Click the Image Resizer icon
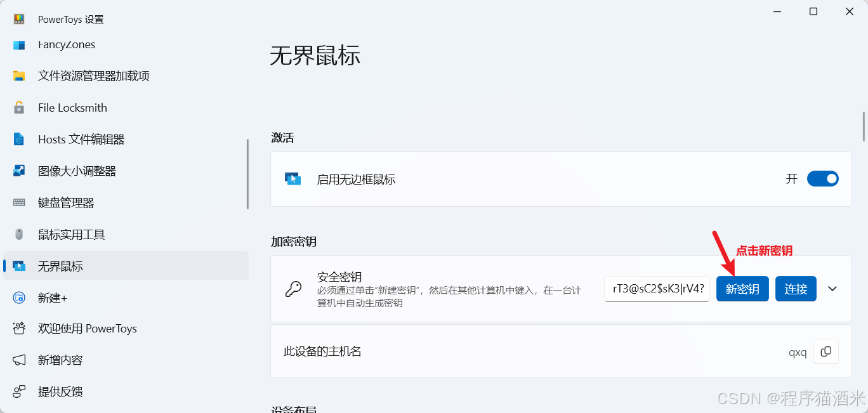The height and width of the screenshot is (413, 868). pyautogui.click(x=19, y=171)
